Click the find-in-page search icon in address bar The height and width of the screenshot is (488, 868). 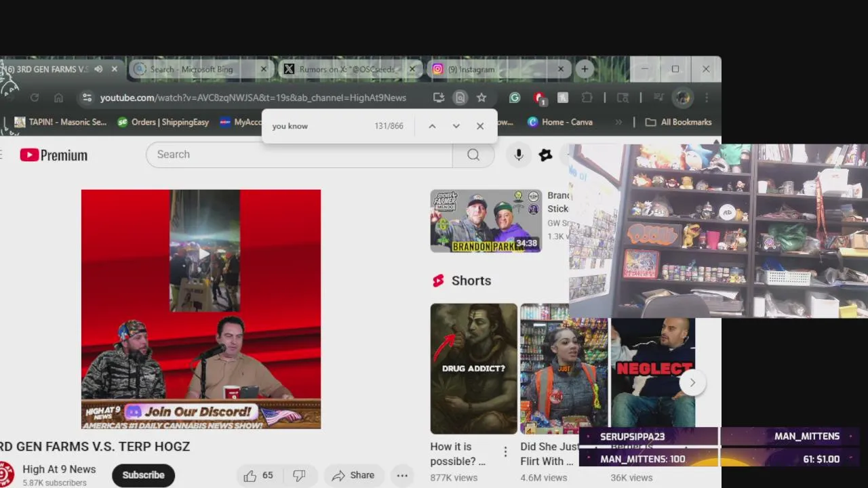[x=460, y=98]
